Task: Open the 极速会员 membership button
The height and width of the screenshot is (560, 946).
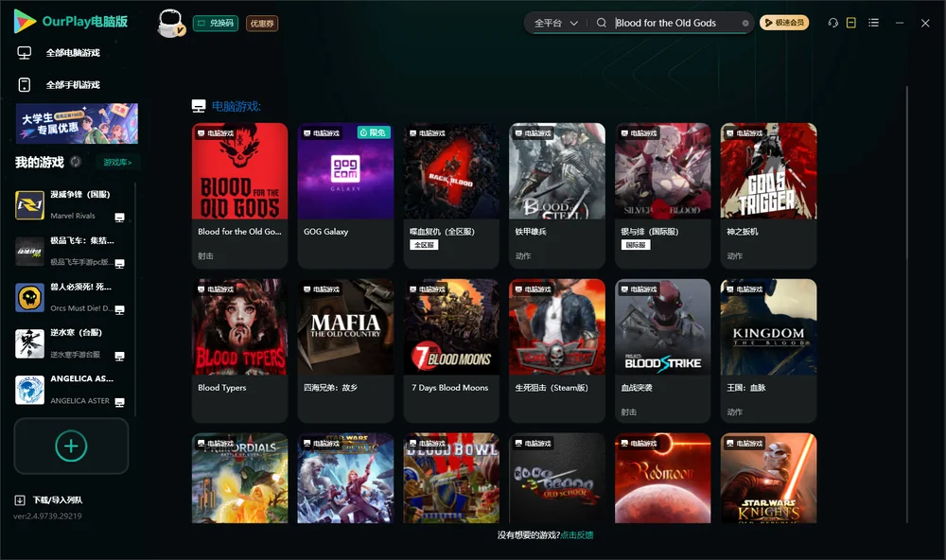Action: pyautogui.click(x=784, y=23)
